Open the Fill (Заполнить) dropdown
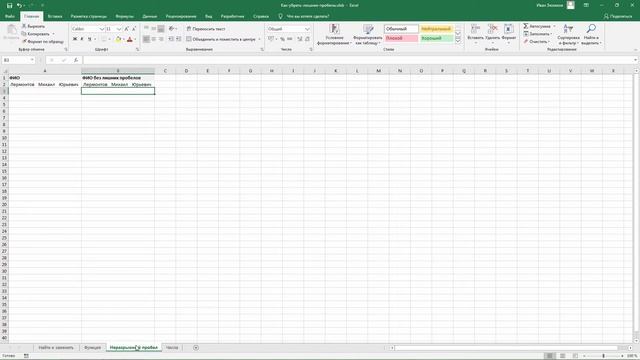Screen dimensions: 640x360 [x=538, y=34]
